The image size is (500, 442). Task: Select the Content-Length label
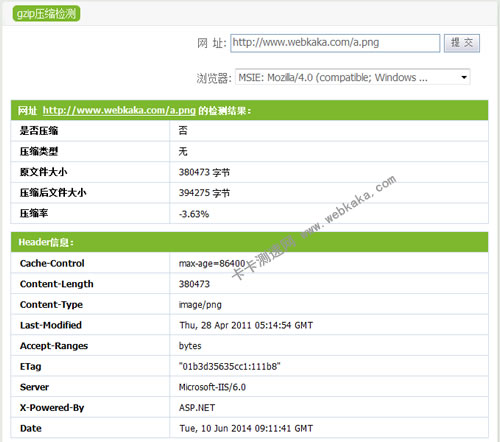pyautogui.click(x=57, y=284)
